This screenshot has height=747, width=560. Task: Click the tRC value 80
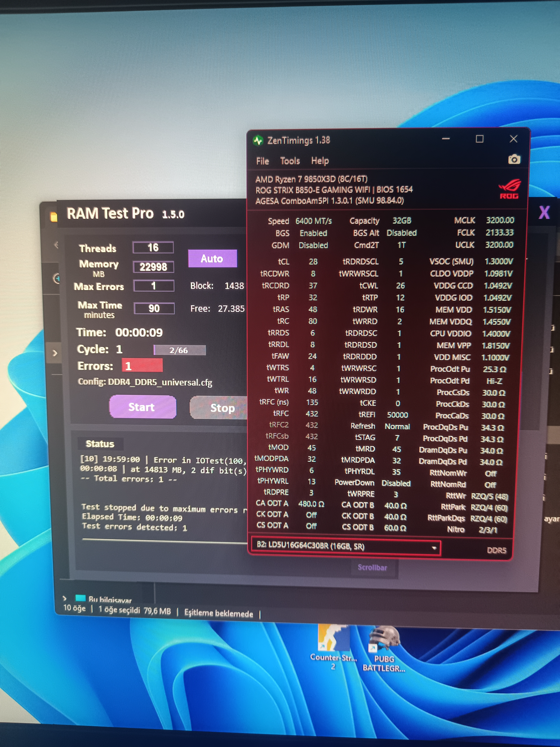[312, 321]
